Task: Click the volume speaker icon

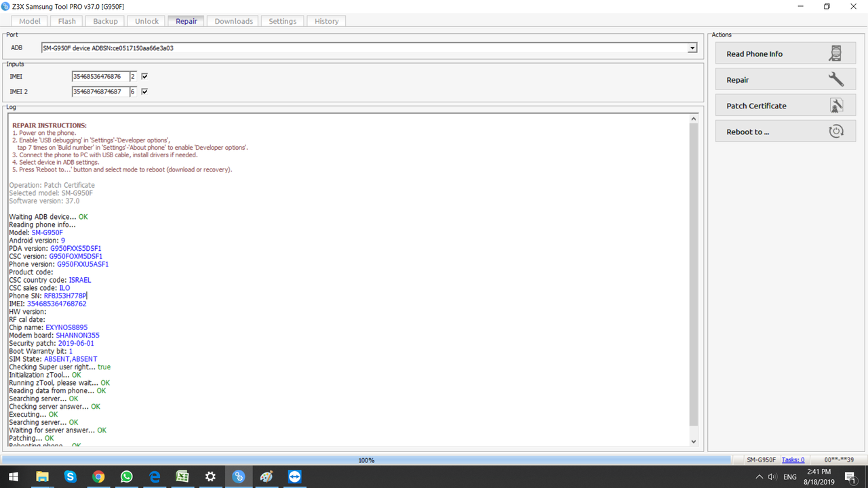Action: [773, 477]
